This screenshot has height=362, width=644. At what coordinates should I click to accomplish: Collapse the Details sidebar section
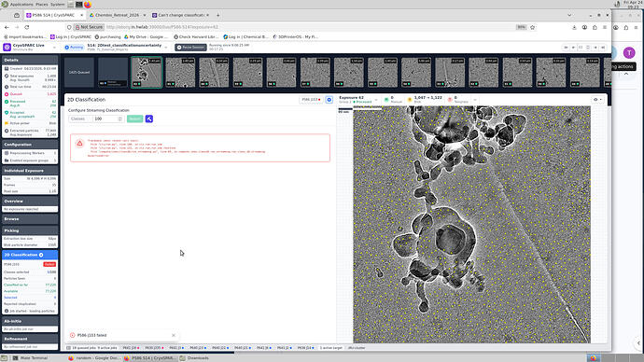pyautogui.click(x=30, y=60)
